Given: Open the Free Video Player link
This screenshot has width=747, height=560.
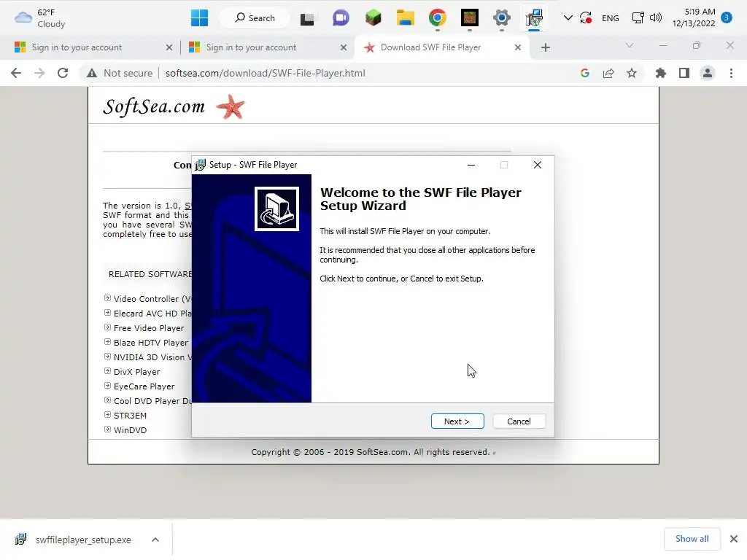Looking at the screenshot, I should pos(149,328).
